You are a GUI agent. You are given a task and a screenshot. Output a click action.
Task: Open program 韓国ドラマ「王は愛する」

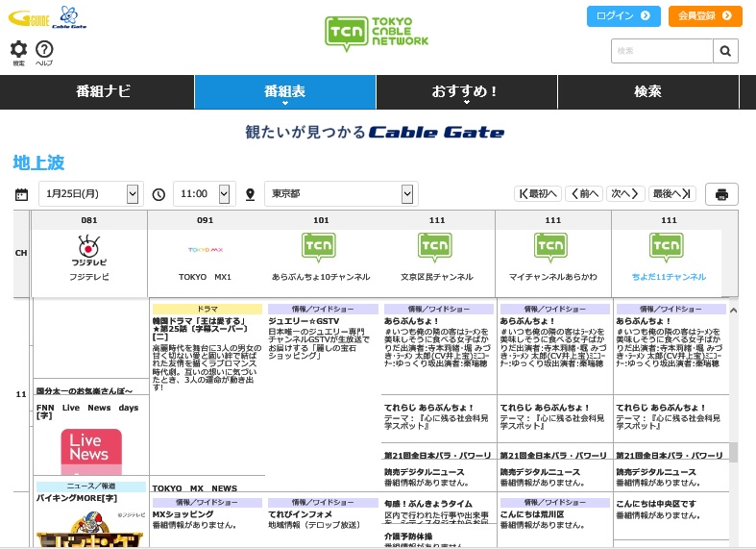[x=200, y=329]
